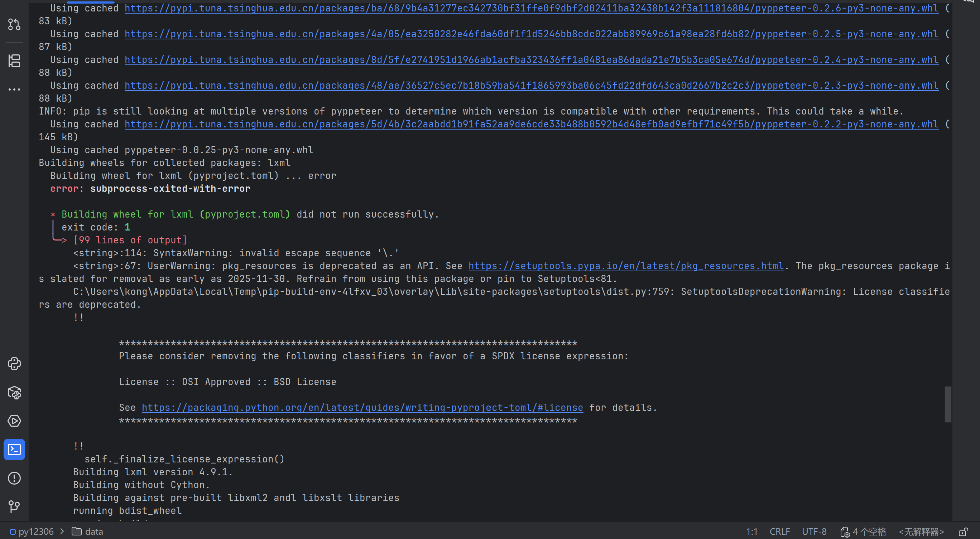
Task: Open the Pull Requests tool window
Action: point(14,24)
